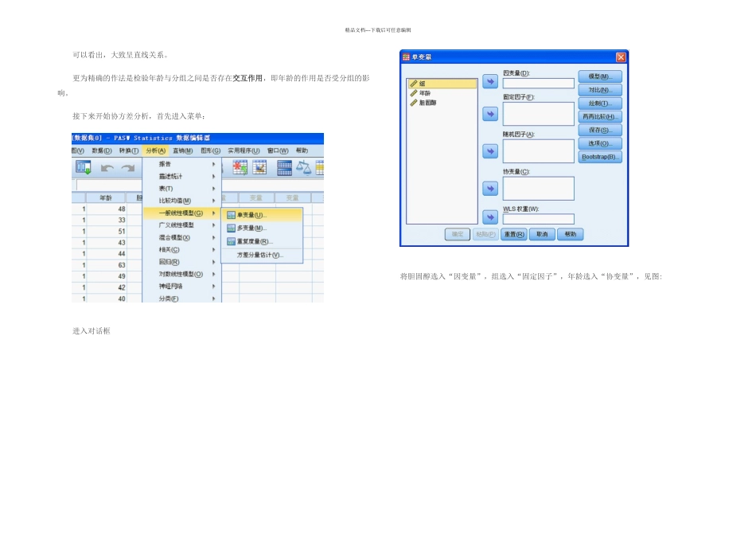Click the cell with value 51
Screen dimensions: 756x535
click(107, 231)
